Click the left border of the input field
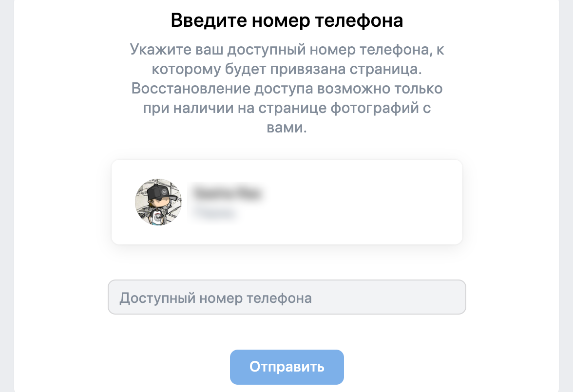Image resolution: width=573 pixels, height=392 pixels. coord(109,297)
